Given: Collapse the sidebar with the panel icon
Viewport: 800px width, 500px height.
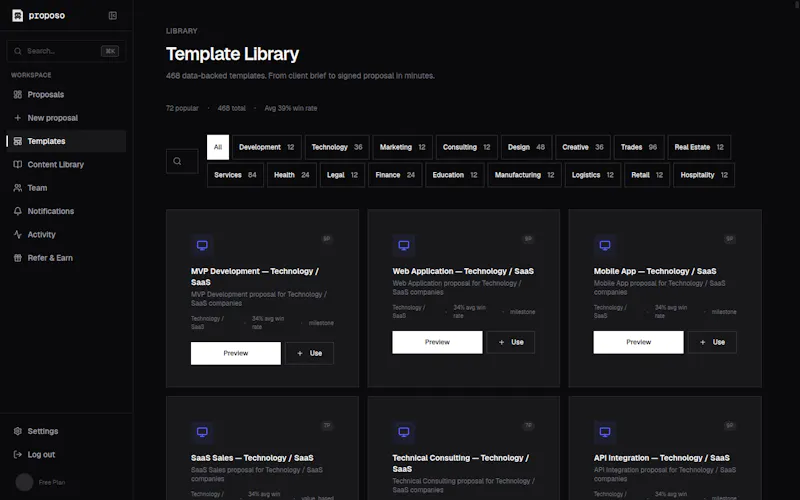Looking at the screenshot, I should 113,15.
